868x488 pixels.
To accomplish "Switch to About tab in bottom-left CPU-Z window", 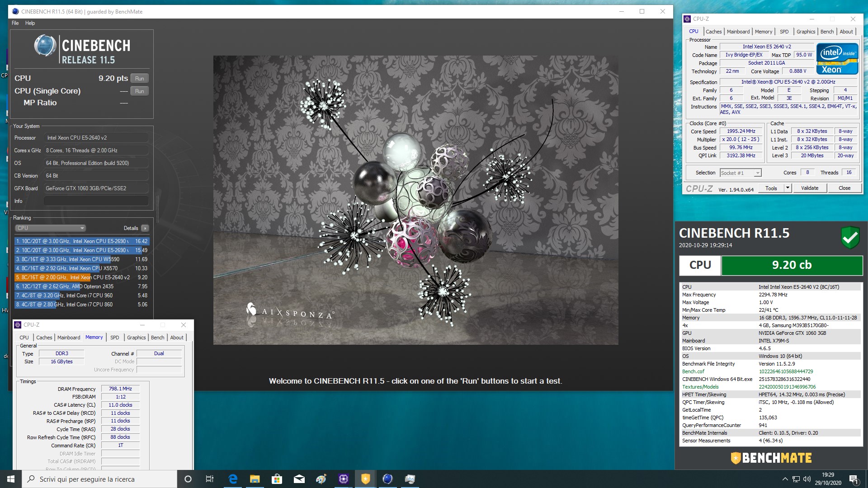I will (177, 338).
